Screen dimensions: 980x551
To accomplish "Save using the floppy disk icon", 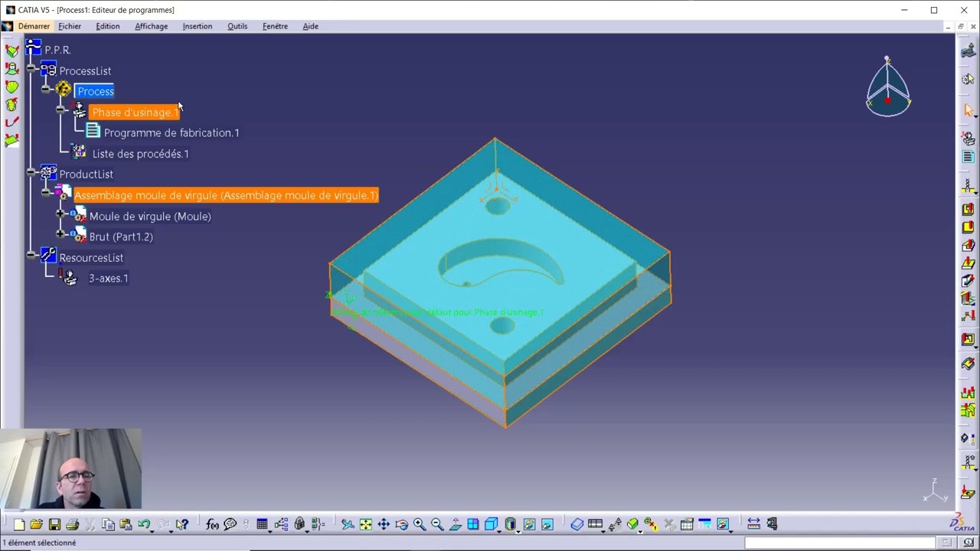I will point(54,524).
